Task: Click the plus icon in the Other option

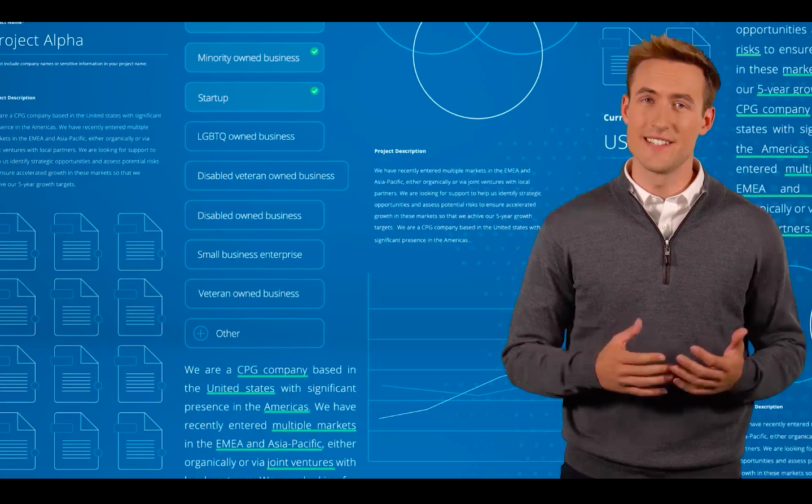Action: tap(201, 333)
